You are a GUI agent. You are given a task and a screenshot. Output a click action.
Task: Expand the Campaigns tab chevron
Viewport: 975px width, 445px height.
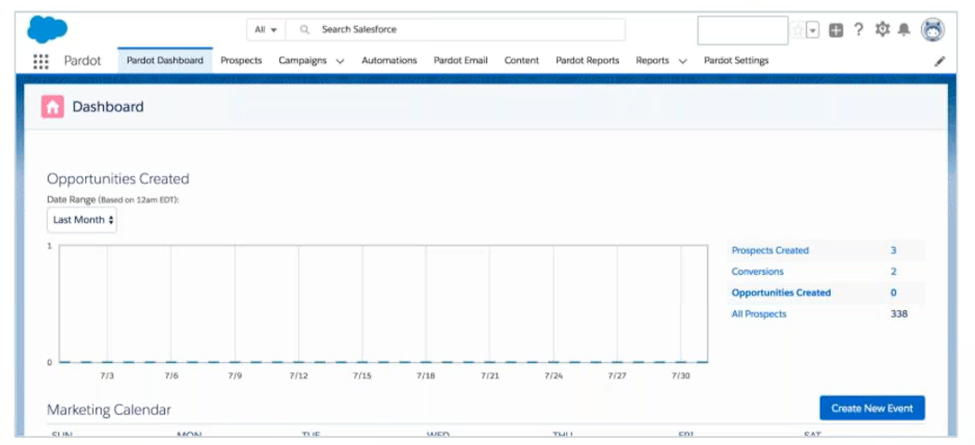[x=340, y=61]
